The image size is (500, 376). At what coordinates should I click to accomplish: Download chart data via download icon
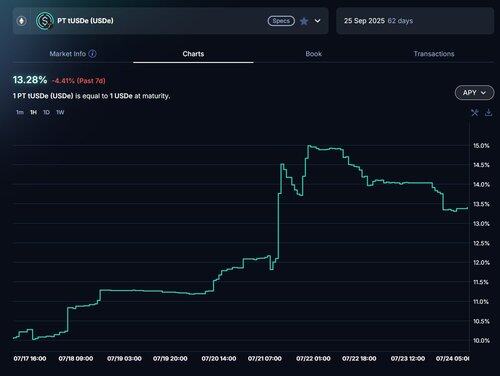[488, 113]
